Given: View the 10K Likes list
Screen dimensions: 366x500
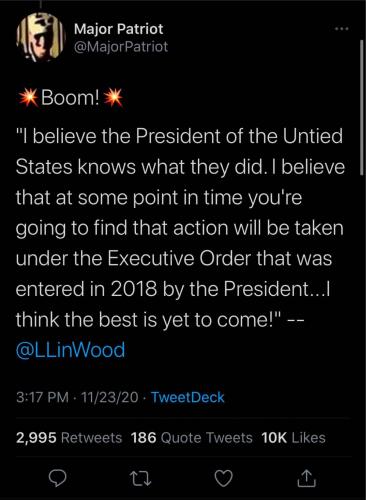Looking at the screenshot, I should point(293,438).
